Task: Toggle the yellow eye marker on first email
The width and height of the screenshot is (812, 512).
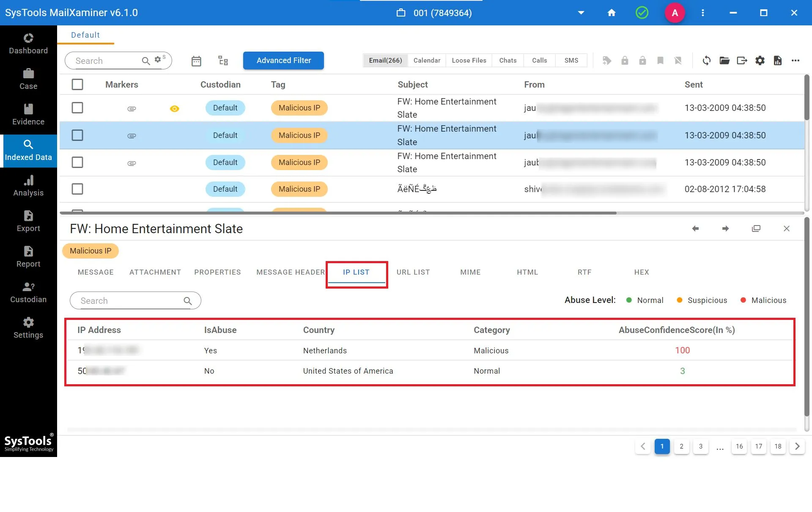Action: point(174,108)
